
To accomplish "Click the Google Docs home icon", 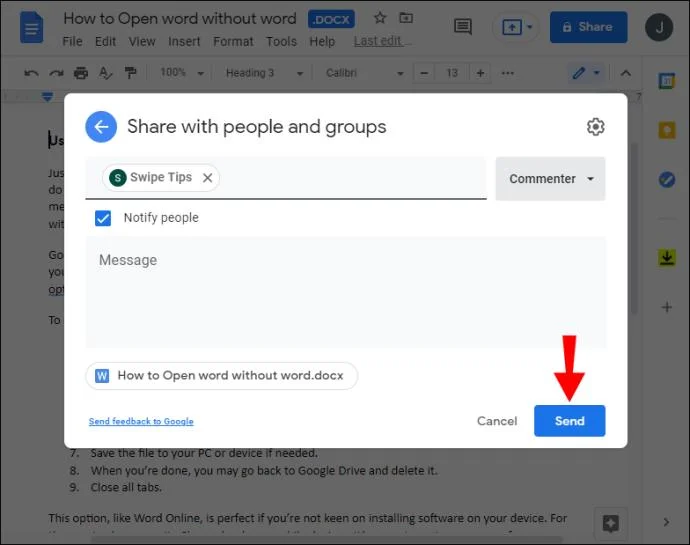I will [32, 28].
